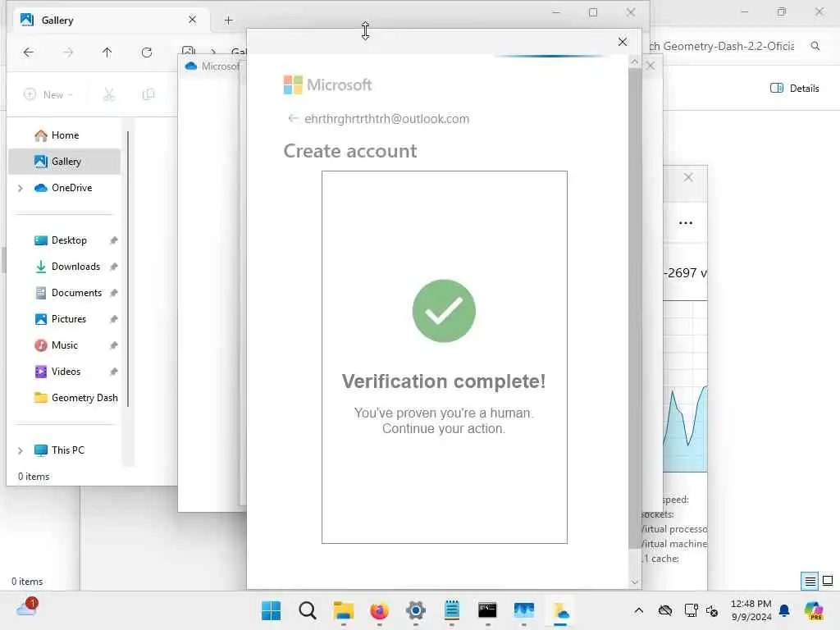Select Gallery in the sidebar
Screen dimensions: 840x630
(x=65, y=162)
